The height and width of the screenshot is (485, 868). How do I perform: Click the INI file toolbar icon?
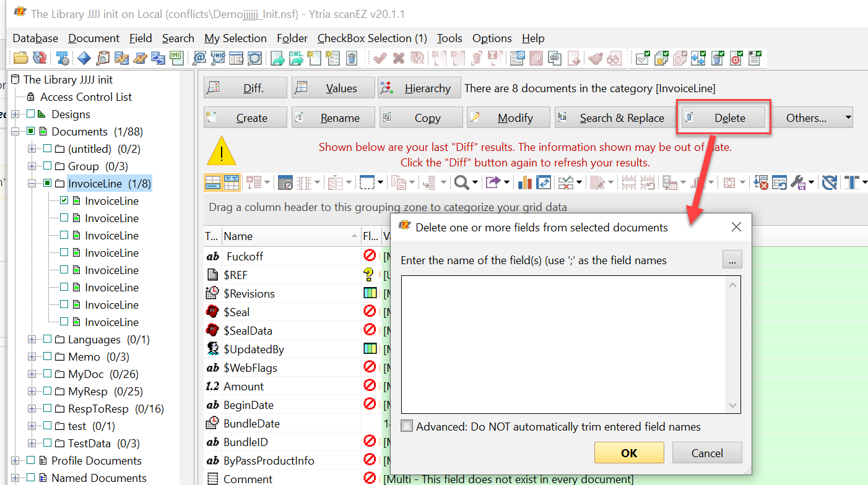[176, 58]
